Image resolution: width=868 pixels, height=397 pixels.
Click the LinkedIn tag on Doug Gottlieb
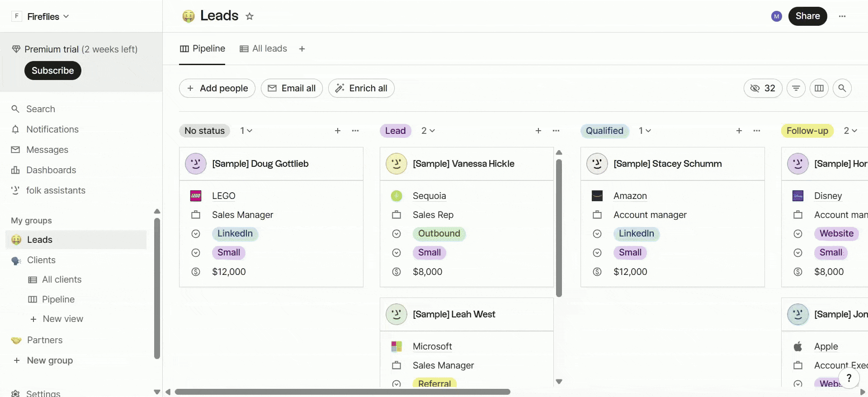[235, 233]
